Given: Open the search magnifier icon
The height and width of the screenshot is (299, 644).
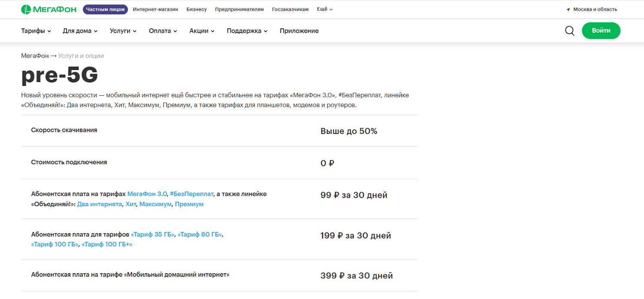Looking at the screenshot, I should [x=570, y=31].
